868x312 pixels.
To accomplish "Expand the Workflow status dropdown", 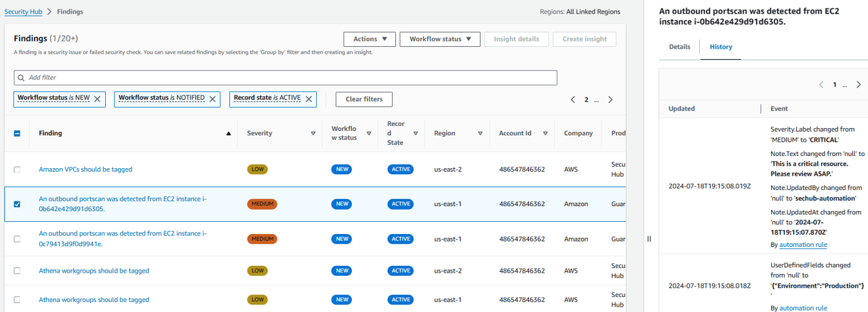I will [x=439, y=39].
